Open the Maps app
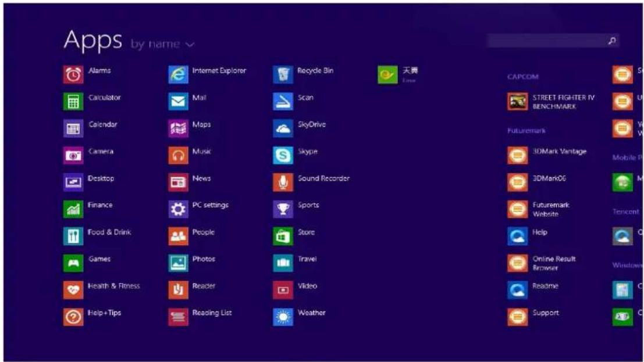This screenshot has width=644, height=362. 178,129
